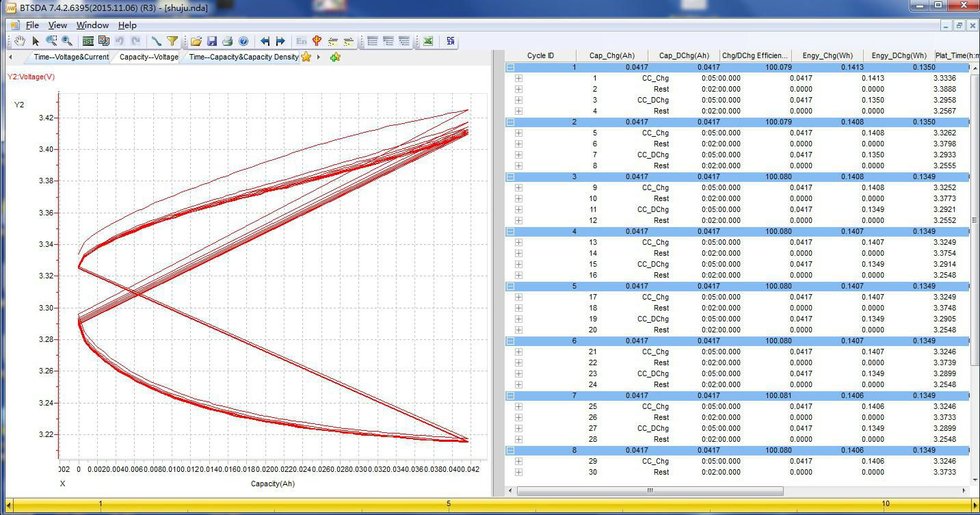The height and width of the screenshot is (515, 980).
Task: Click the Y2:Voltage(V) axis label
Action: coord(31,77)
